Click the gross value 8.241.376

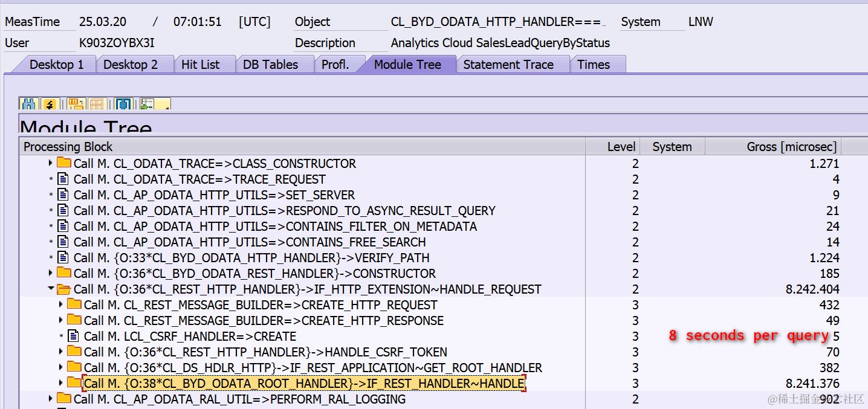pos(812,384)
